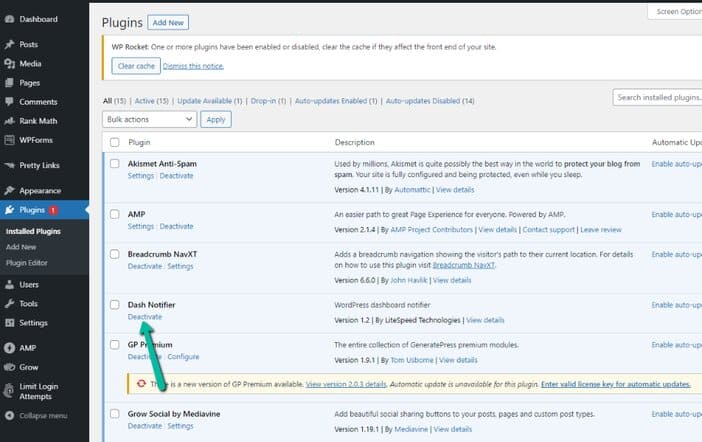Click the Limit Login Attempts icon
This screenshot has height=442, width=702.
(x=9, y=391)
